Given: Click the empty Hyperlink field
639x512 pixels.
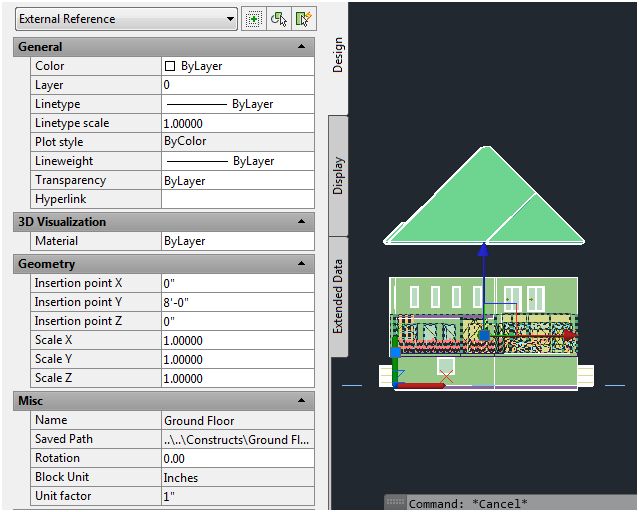Looking at the screenshot, I should pos(238,199).
